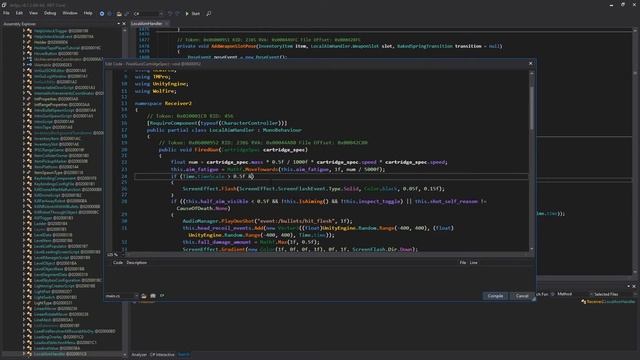Click the 'using TMPro;' code line
Image resolution: width=640 pixels, height=360 pixels.
coord(152,77)
